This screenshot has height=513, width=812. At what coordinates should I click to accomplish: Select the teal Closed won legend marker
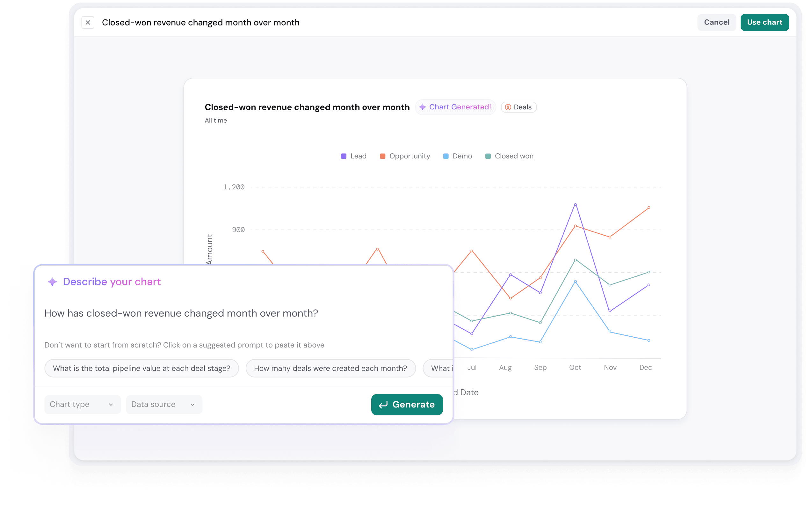[x=488, y=156]
